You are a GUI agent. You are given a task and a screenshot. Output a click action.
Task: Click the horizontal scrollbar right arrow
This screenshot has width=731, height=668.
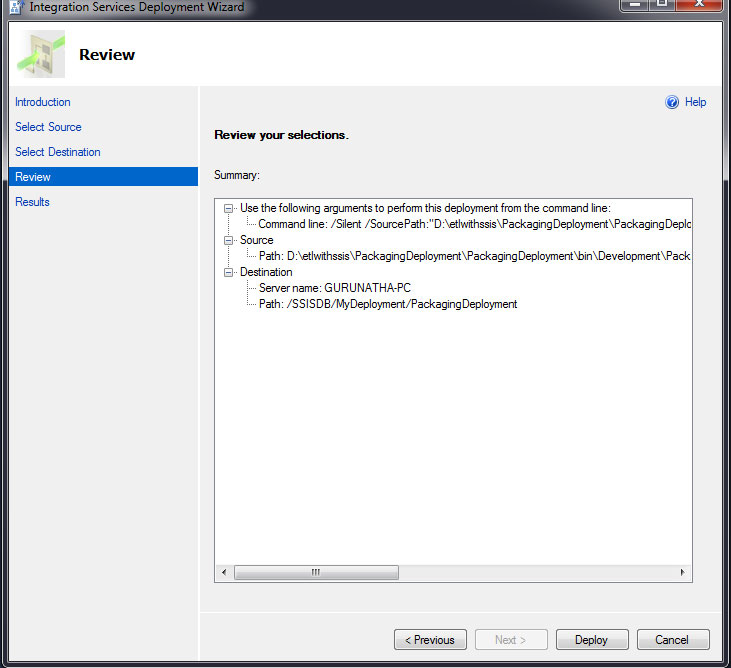pos(683,572)
